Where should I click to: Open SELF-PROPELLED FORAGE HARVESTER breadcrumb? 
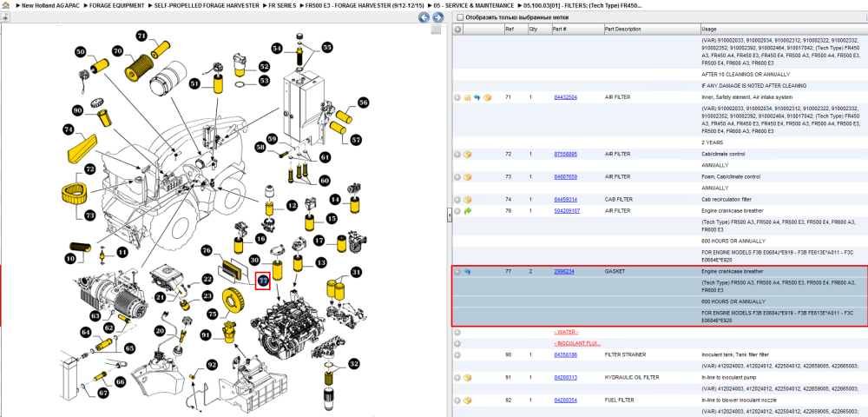click(x=207, y=5)
